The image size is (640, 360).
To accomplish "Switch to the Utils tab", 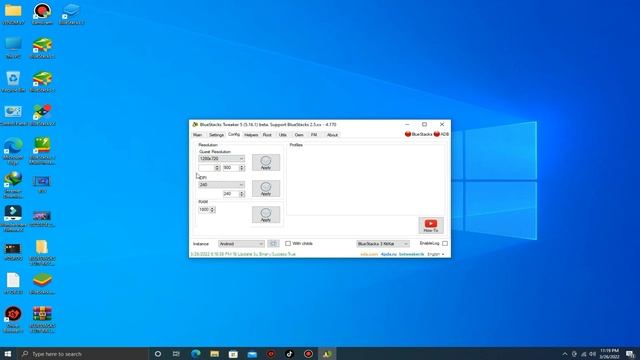I will [x=282, y=135].
